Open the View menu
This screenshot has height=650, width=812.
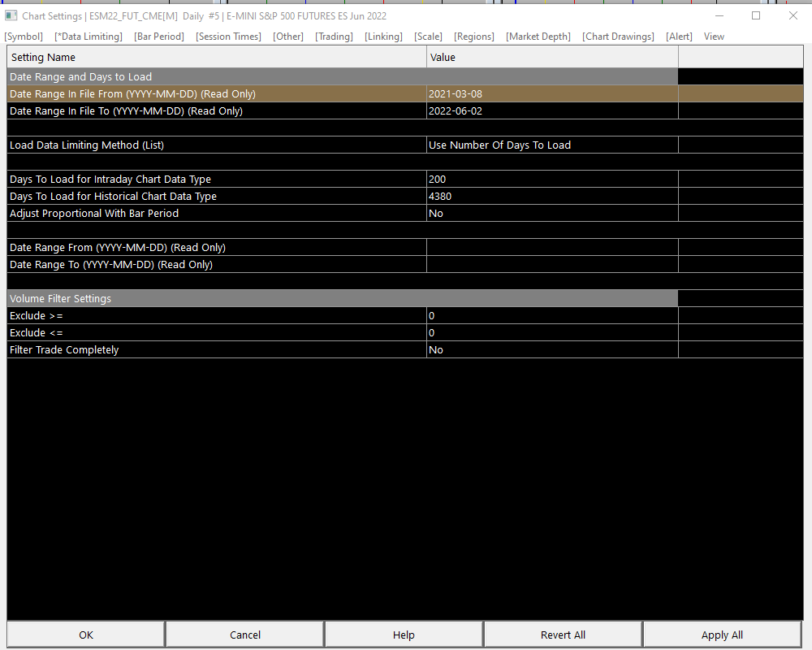pos(714,37)
